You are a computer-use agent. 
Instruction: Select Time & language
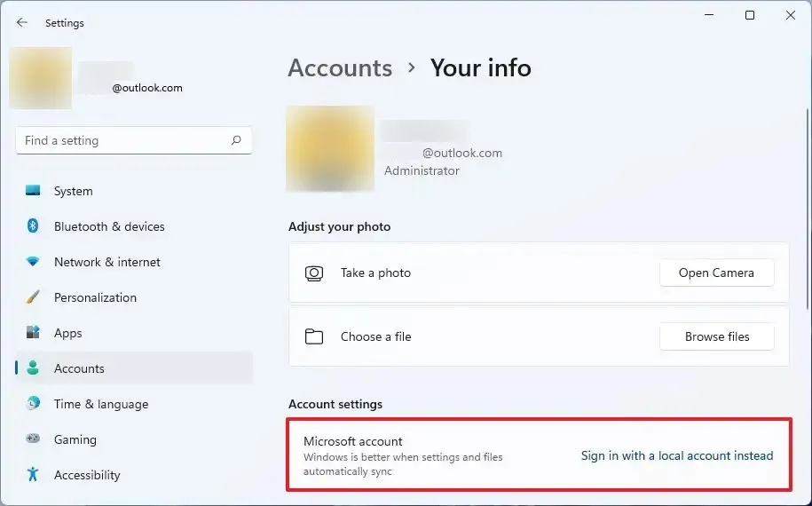click(134, 403)
